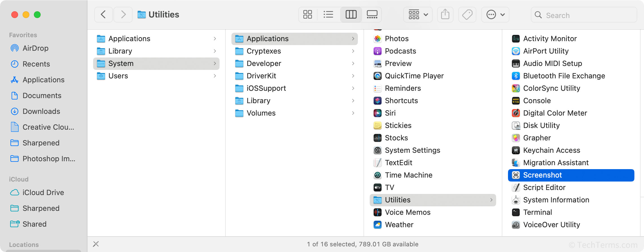
Task: Expand the Developer folder chevron
Action: tap(353, 63)
